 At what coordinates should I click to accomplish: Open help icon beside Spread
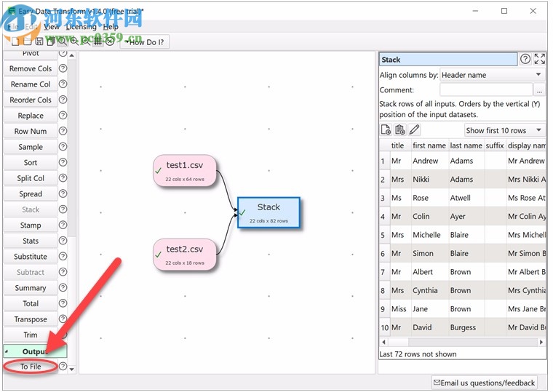(x=63, y=193)
